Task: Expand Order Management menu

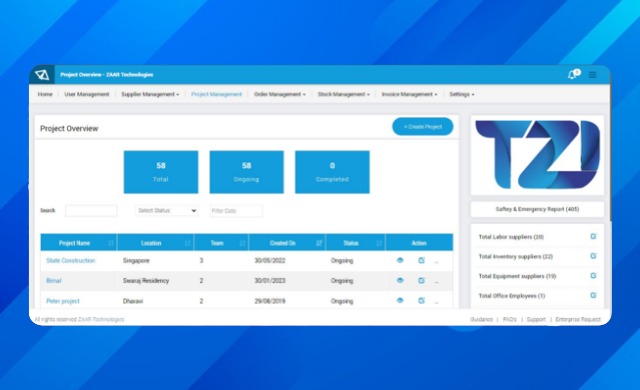Action: (280, 94)
